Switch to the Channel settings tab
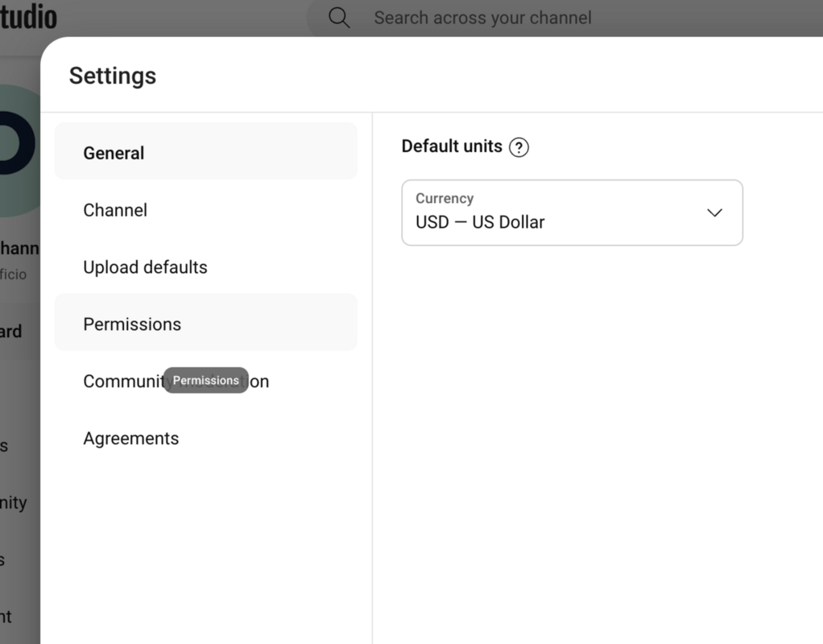 click(206, 210)
